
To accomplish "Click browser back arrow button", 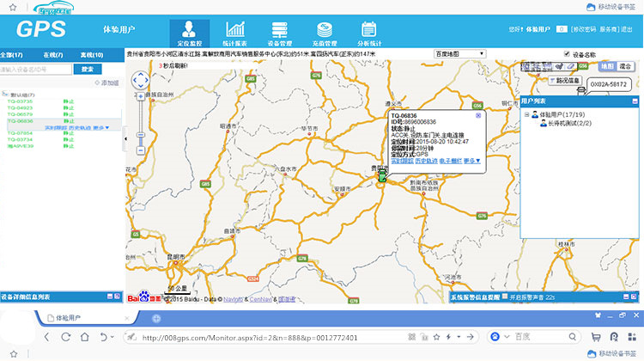I will click(x=47, y=337).
